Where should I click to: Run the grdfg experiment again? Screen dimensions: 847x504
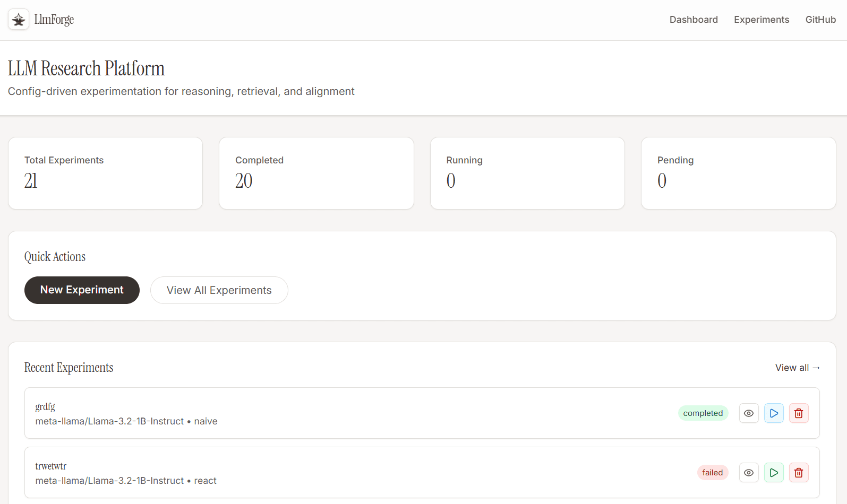pos(774,413)
